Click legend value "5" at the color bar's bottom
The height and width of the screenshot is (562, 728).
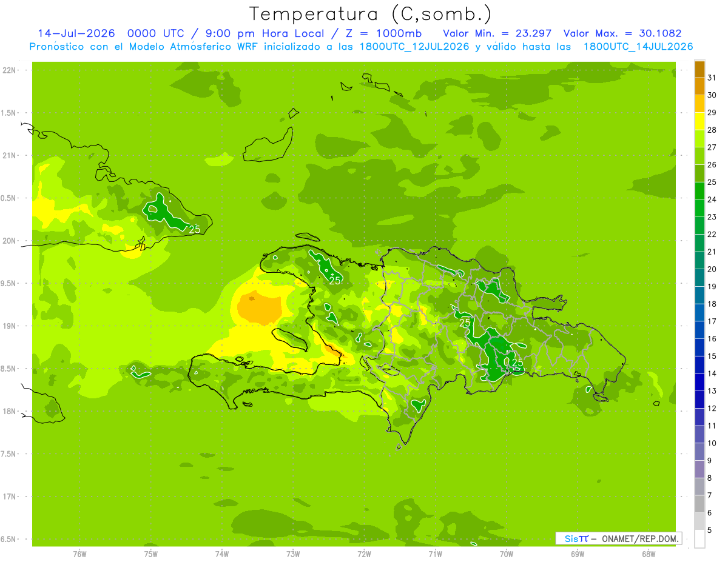709,530
